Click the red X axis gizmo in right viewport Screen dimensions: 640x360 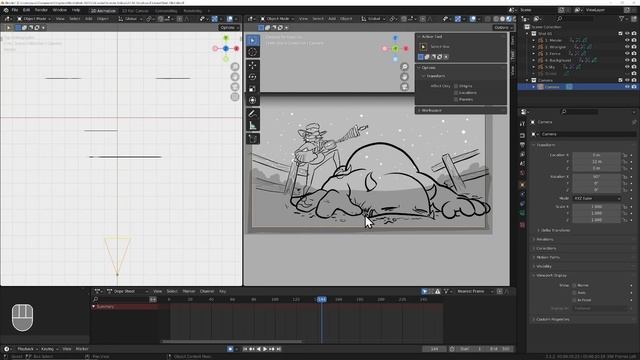pos(406,49)
